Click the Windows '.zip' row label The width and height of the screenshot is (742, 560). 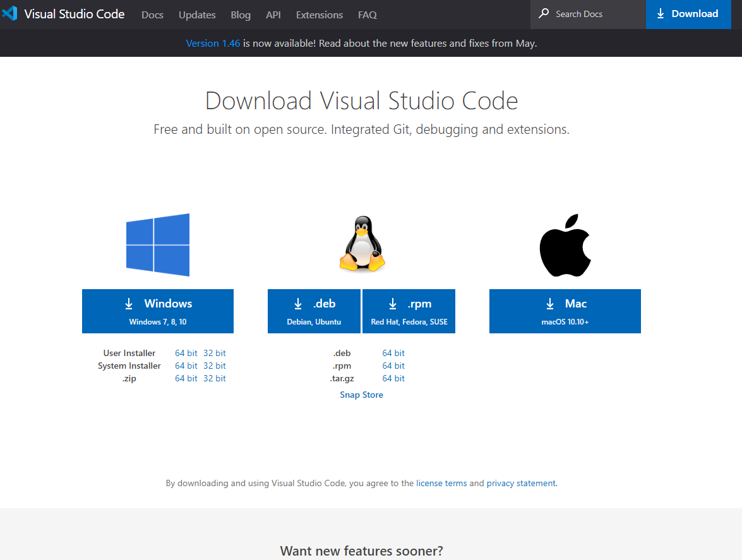[x=129, y=378]
